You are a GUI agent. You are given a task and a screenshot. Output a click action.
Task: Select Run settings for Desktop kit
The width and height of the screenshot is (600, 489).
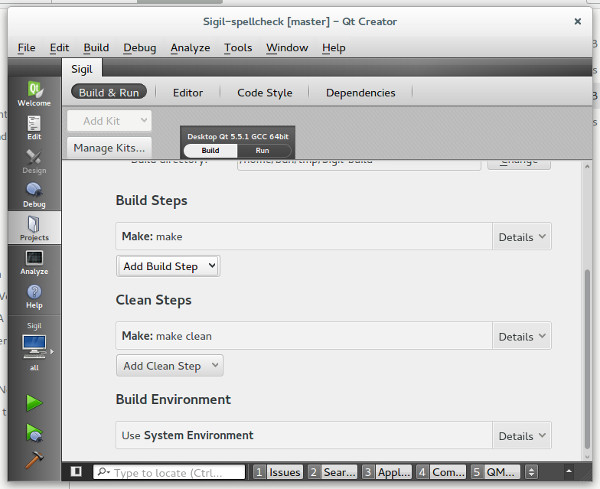[262, 150]
